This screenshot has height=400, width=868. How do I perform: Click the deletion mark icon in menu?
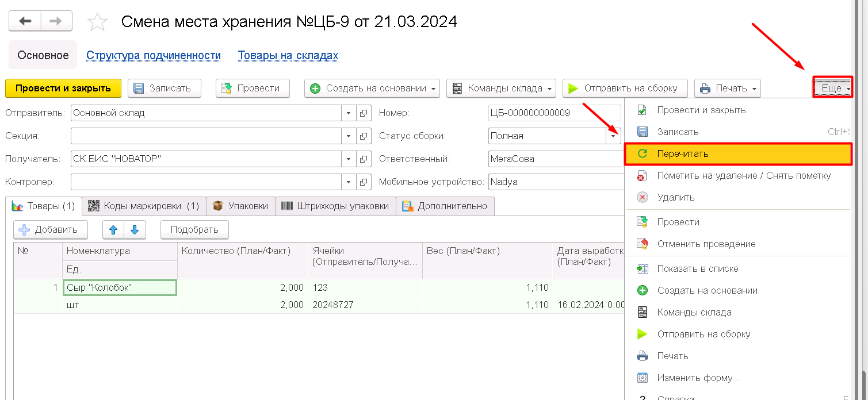[643, 176]
